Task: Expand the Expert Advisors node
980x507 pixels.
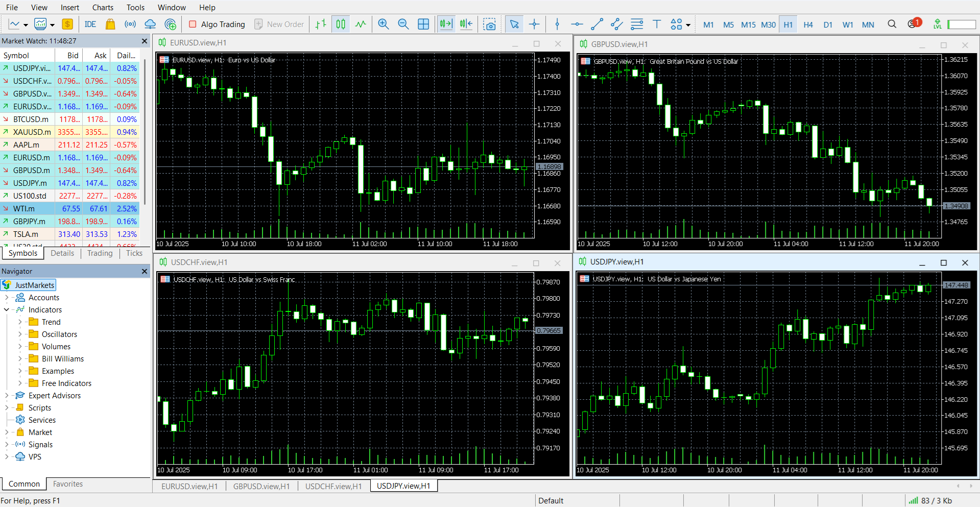Action: 7,396
